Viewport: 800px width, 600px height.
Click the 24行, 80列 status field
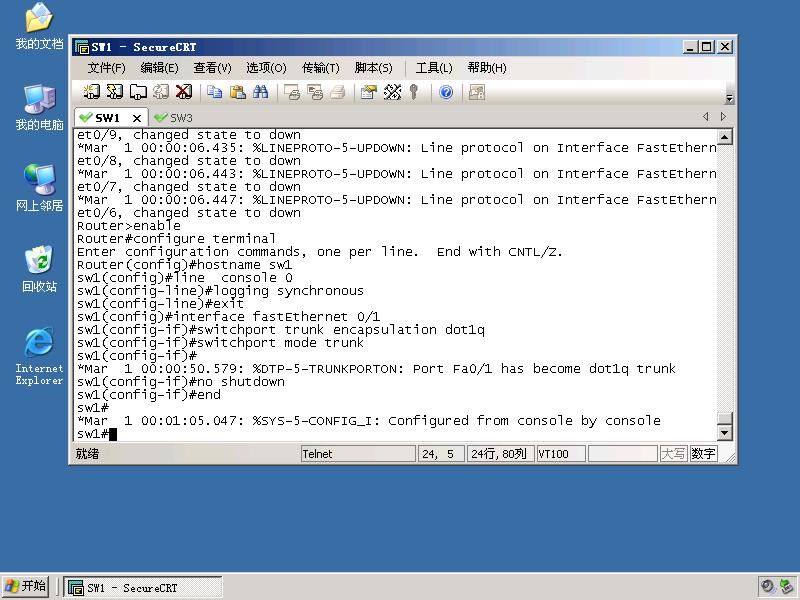500,454
